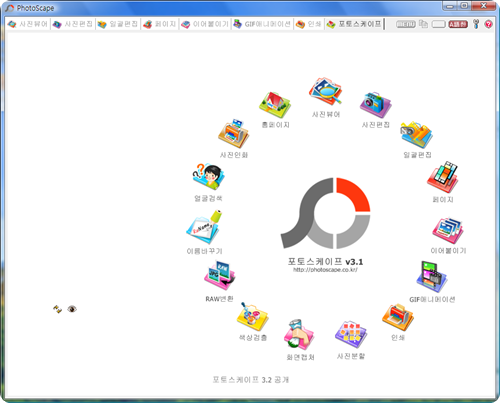Open the 색상검출 (Color Picker) icon
This screenshot has width=500, height=403.
point(252,317)
